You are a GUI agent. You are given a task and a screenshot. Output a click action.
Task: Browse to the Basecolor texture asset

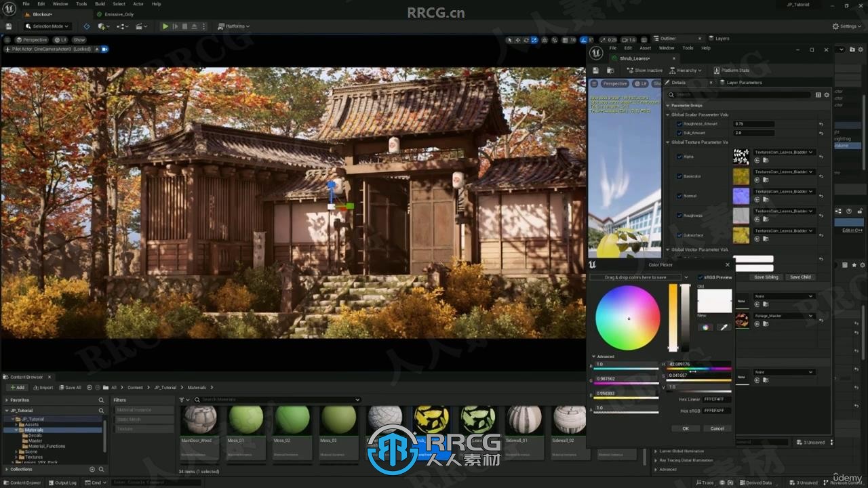[766, 180]
